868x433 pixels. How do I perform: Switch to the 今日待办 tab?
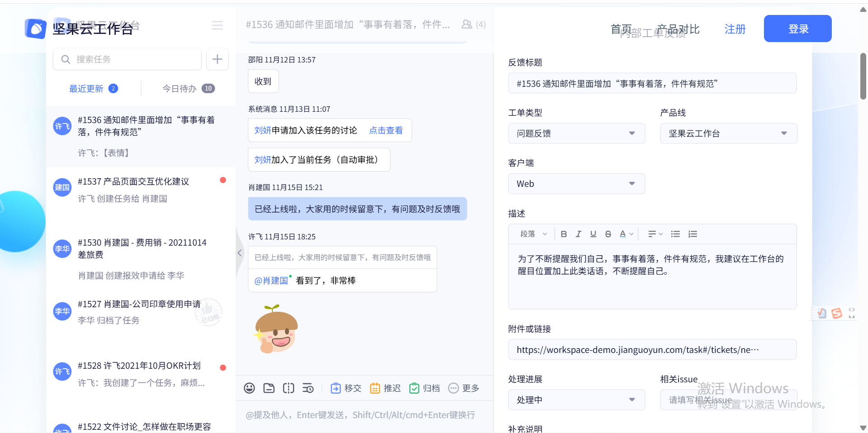(x=188, y=89)
